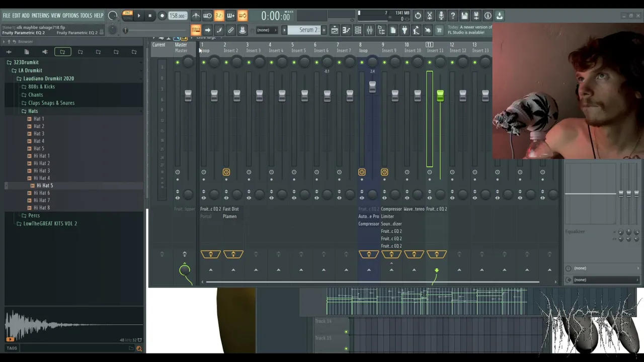The width and height of the screenshot is (644, 362).
Task: Save project with the floppy disk icon
Action: coord(464,16)
